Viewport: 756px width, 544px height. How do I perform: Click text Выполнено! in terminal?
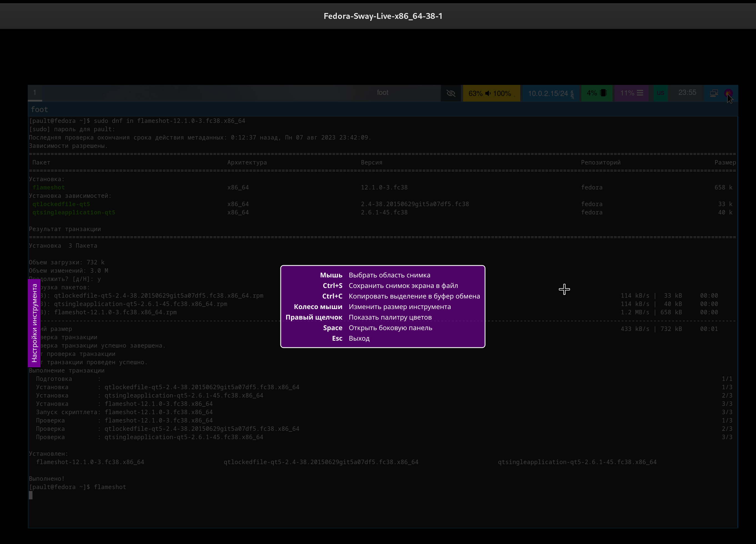[x=47, y=479]
